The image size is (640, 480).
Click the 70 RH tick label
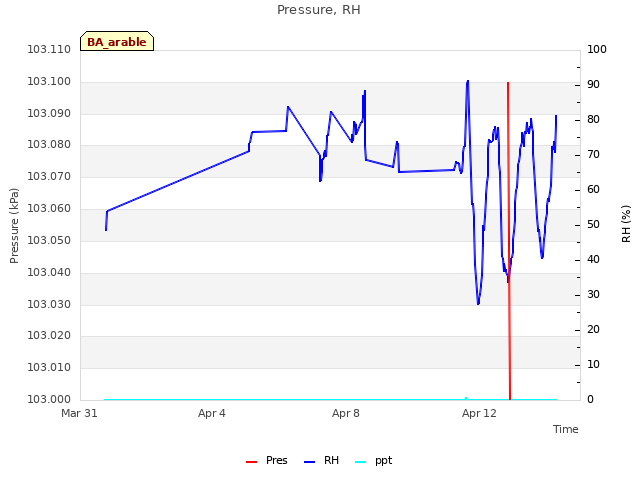click(593, 155)
